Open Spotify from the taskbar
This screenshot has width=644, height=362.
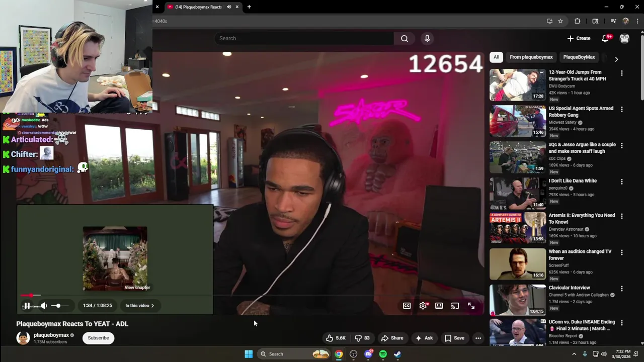click(383, 354)
